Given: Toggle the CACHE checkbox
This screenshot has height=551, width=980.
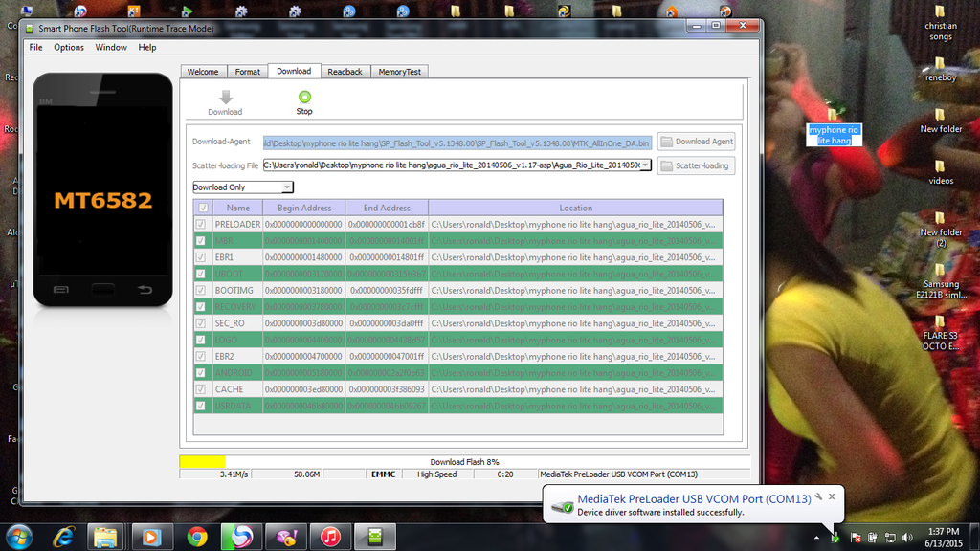Looking at the screenshot, I should [201, 389].
